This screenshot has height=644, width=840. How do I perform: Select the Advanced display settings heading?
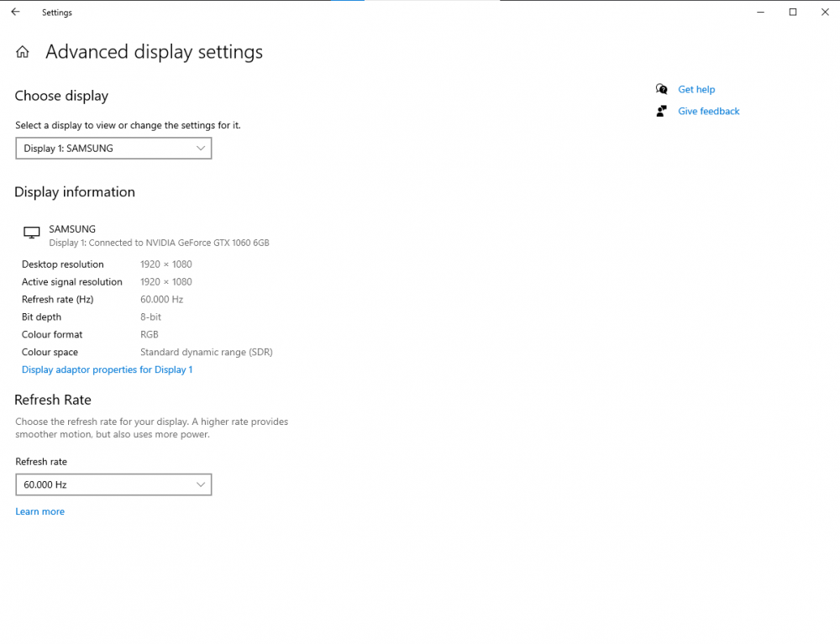pyautogui.click(x=155, y=52)
